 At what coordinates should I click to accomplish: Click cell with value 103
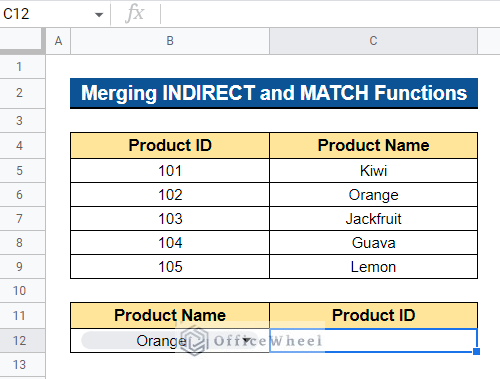[170, 218]
